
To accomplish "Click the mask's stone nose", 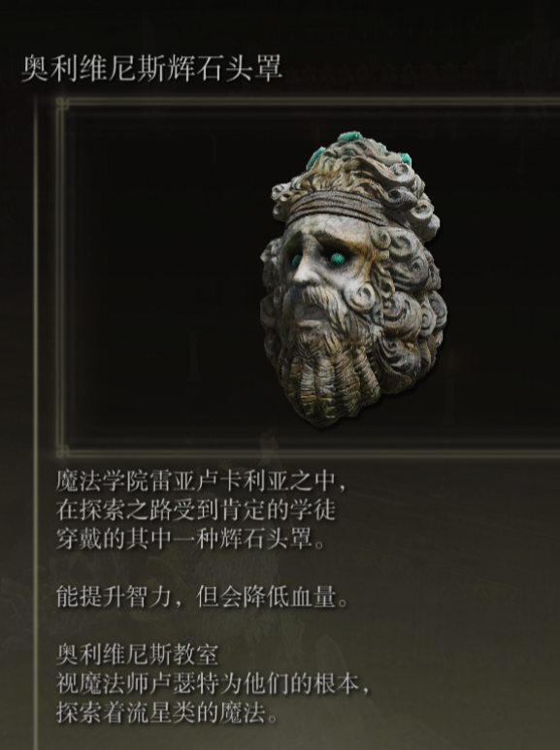I will tap(307, 273).
